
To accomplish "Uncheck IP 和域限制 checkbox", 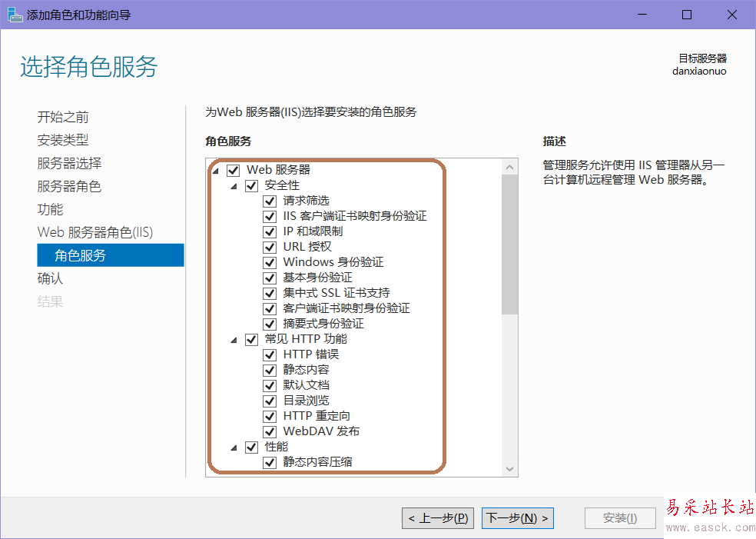I will (270, 232).
